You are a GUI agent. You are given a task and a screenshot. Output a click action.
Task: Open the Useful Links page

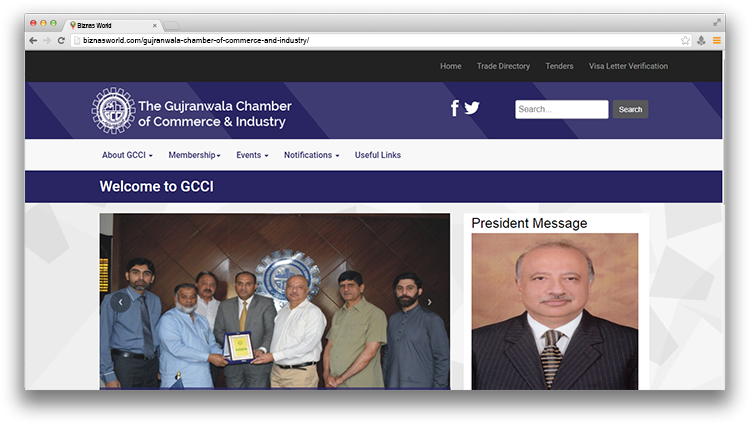tap(377, 155)
